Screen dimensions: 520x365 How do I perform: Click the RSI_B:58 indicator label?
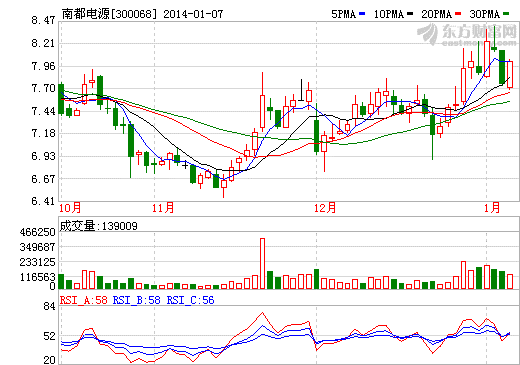137,300
